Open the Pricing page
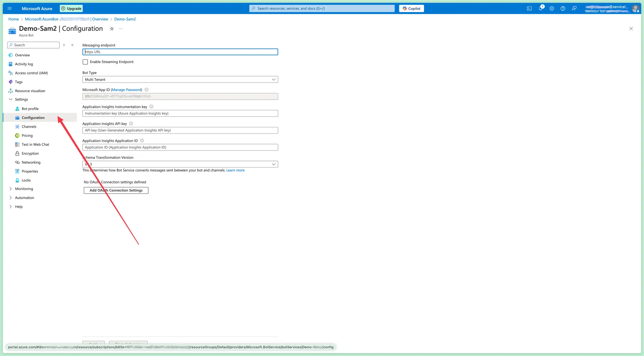Viewport: 644px width, 356px height. tap(27, 136)
